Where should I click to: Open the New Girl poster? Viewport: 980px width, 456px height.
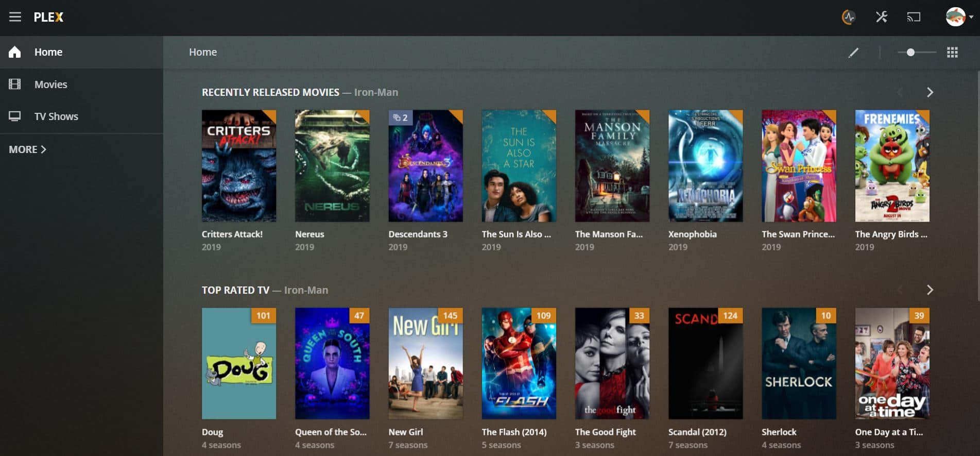coord(425,364)
